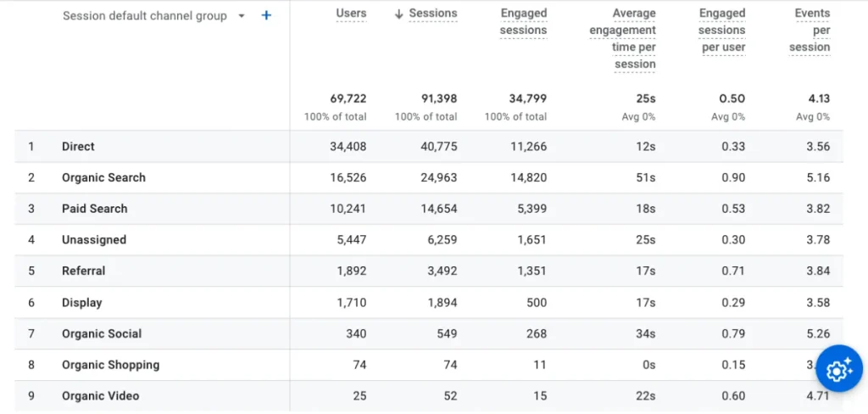Image resolution: width=868 pixels, height=414 pixels.
Task: Click the Display channel row
Action: [x=81, y=303]
